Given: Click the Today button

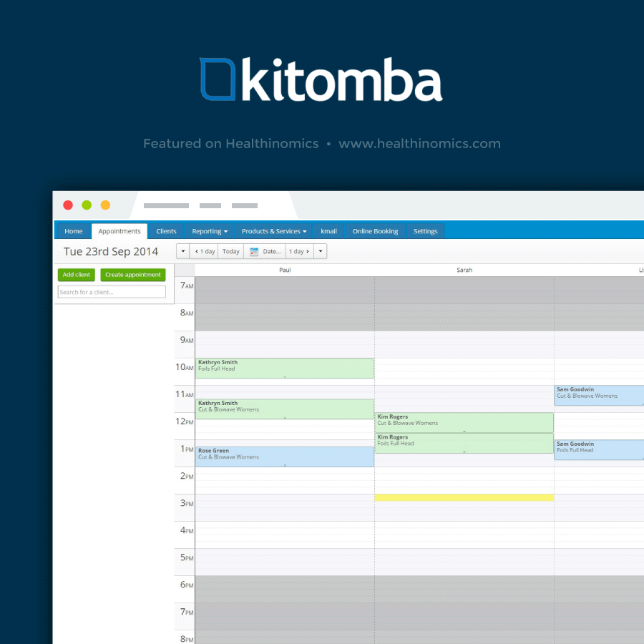Looking at the screenshot, I should click(x=230, y=251).
